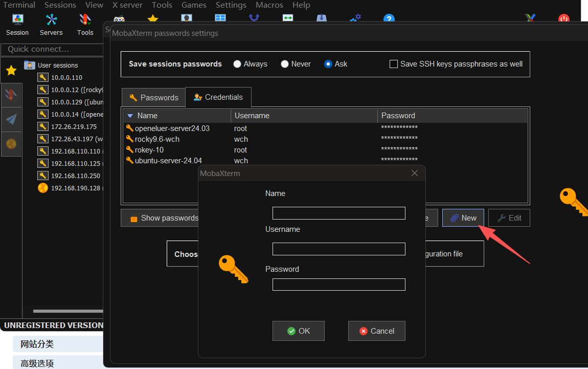The height and width of the screenshot is (369, 588).
Task: Click the globe icon beside session 192.168.190.128
Action: coord(43,188)
